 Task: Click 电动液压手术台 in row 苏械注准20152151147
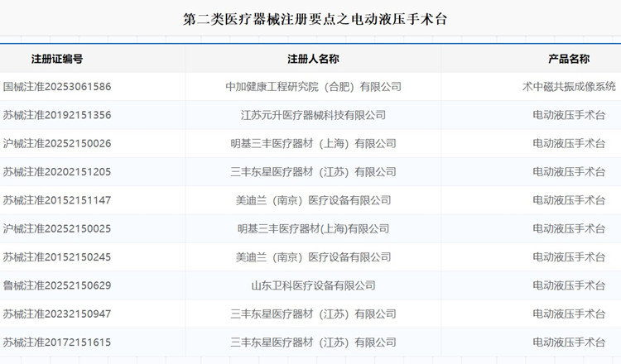[569, 200]
